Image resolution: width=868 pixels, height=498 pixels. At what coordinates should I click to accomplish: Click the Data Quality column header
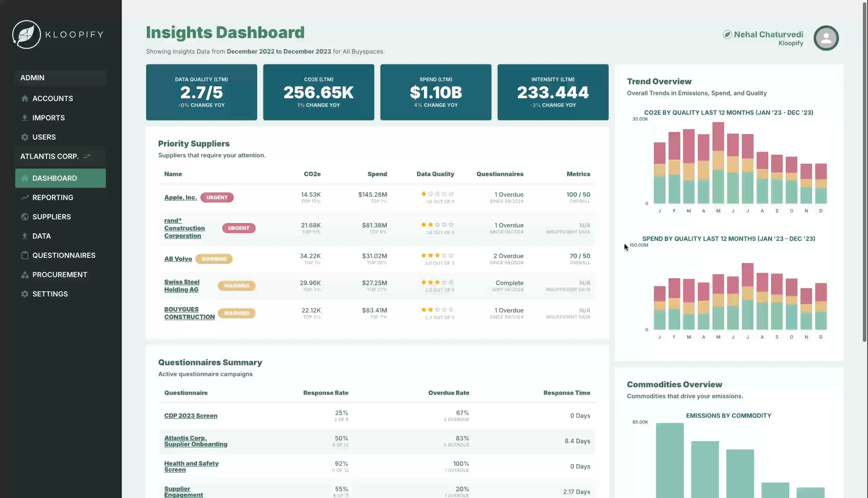(x=435, y=174)
